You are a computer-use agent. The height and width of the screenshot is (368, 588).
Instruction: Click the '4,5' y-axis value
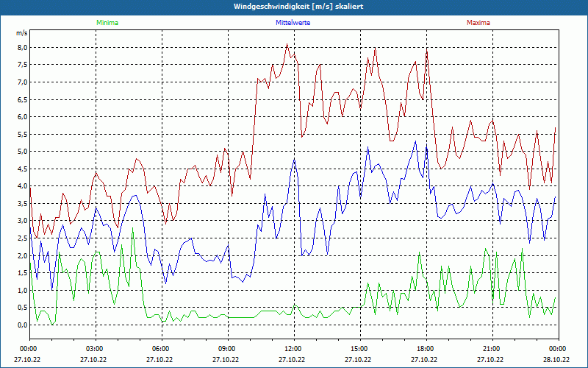tap(22, 169)
